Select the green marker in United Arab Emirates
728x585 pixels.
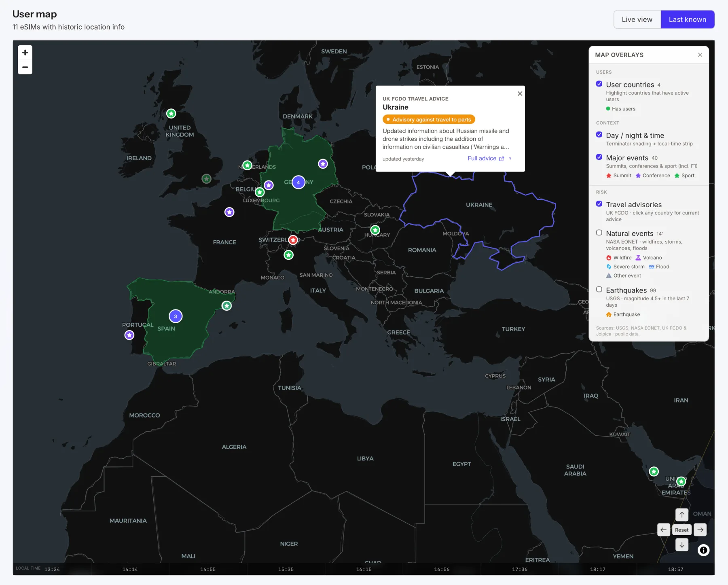click(x=681, y=481)
